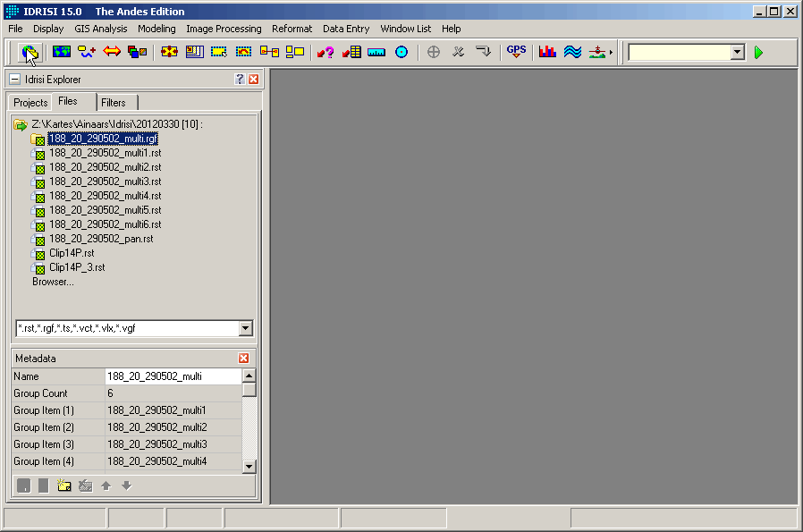Open the Display menu

click(x=48, y=29)
